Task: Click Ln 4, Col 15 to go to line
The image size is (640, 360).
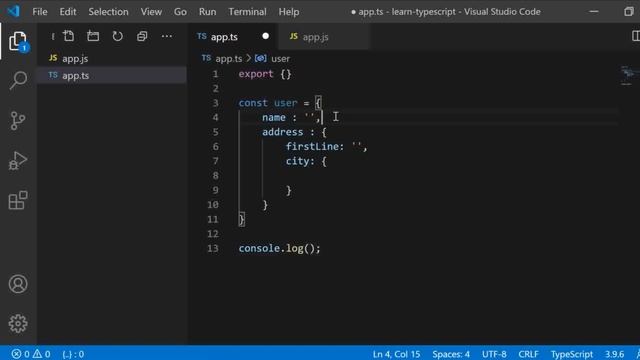Action: [396, 354]
